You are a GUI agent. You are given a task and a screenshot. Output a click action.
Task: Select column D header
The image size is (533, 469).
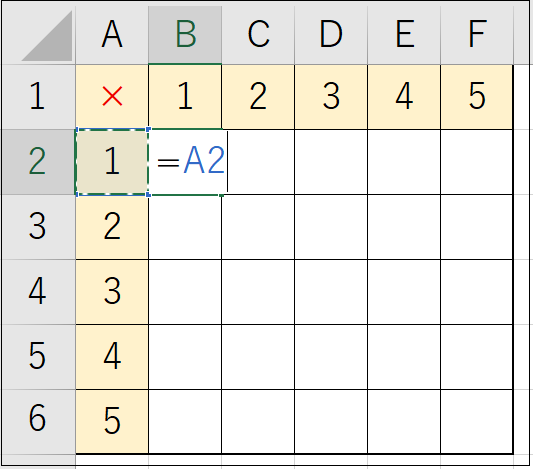coord(331,35)
